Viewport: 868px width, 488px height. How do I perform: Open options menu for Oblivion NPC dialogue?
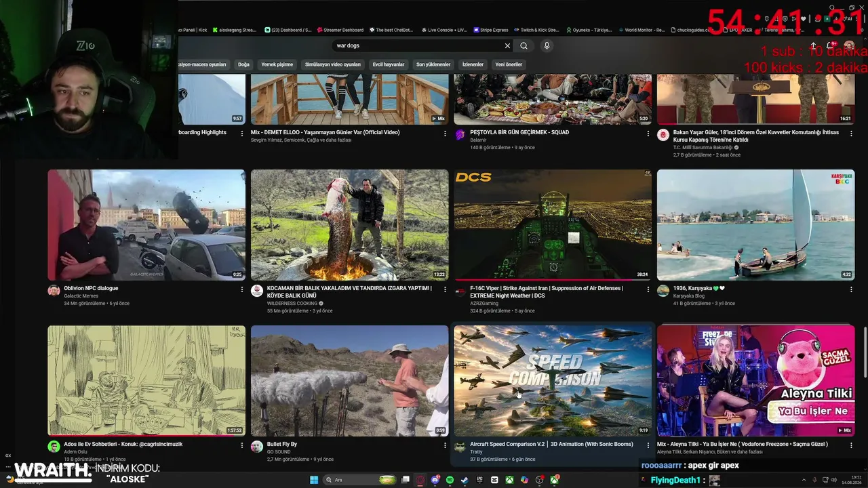click(x=242, y=289)
